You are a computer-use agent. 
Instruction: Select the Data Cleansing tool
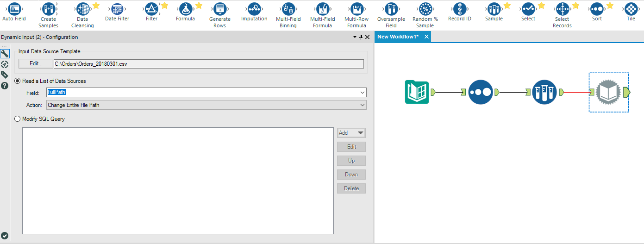tap(82, 15)
